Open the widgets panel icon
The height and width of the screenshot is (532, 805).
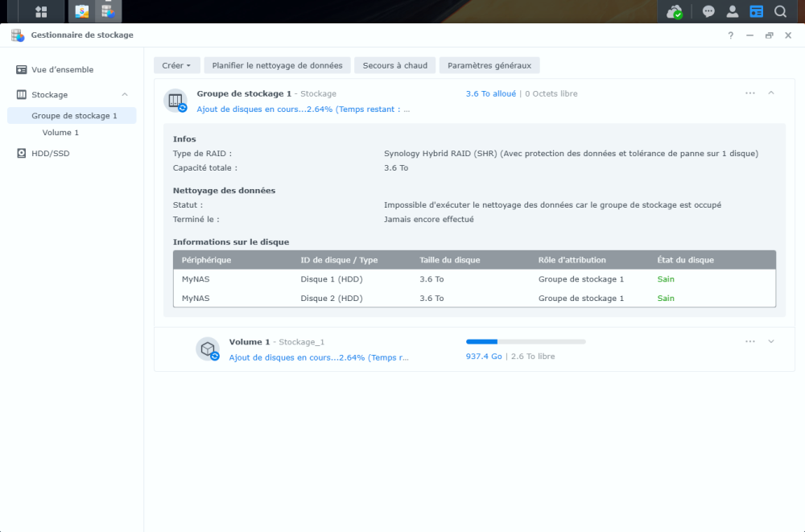point(756,11)
